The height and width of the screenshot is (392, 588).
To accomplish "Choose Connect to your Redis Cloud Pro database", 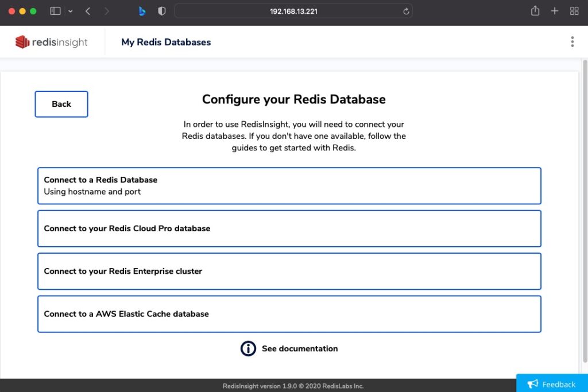I will (x=289, y=228).
